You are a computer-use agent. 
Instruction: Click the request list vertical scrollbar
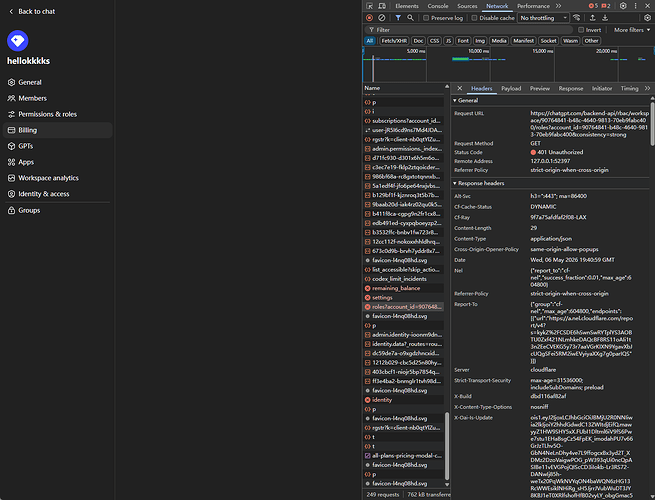pyautogui.click(x=447, y=446)
